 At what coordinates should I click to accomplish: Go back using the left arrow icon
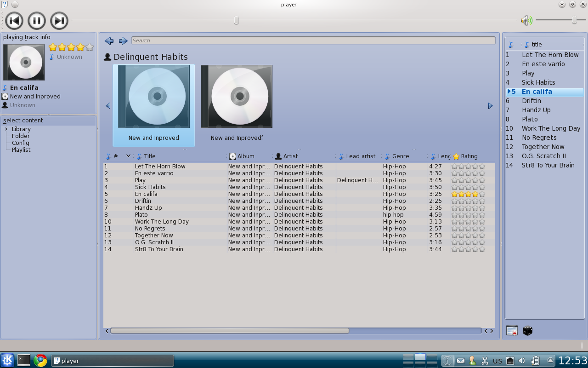(x=109, y=41)
